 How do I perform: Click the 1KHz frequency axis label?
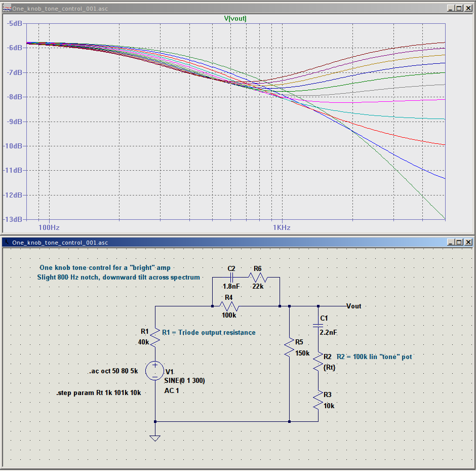(x=282, y=227)
